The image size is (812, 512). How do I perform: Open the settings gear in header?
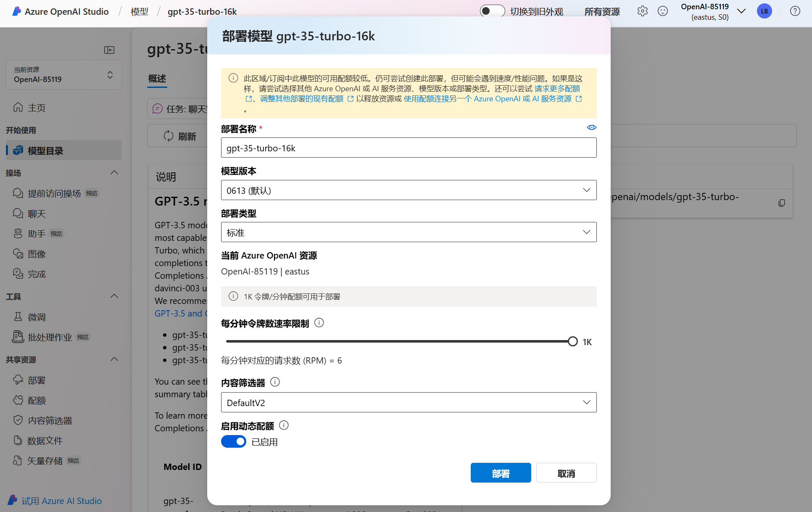[x=642, y=11]
